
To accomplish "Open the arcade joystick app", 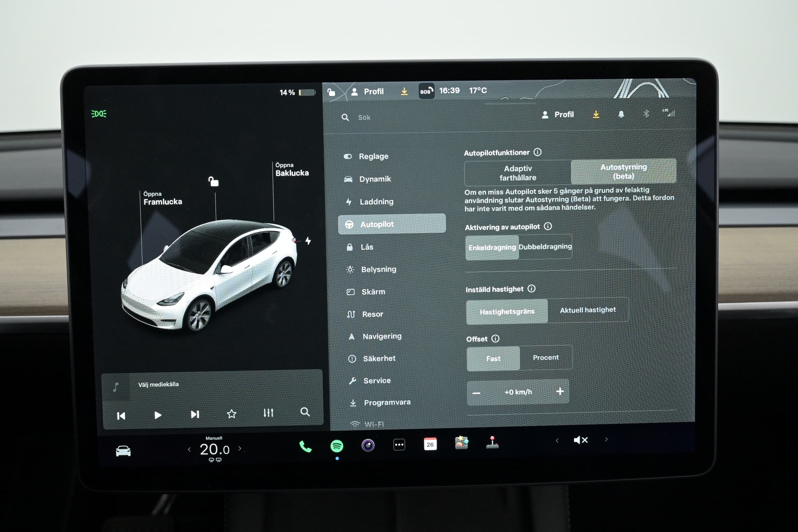I will click(x=492, y=442).
